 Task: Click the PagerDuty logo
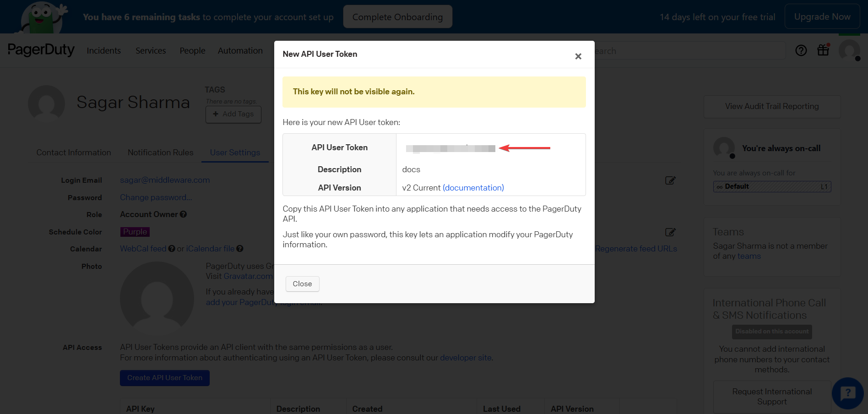(41, 49)
